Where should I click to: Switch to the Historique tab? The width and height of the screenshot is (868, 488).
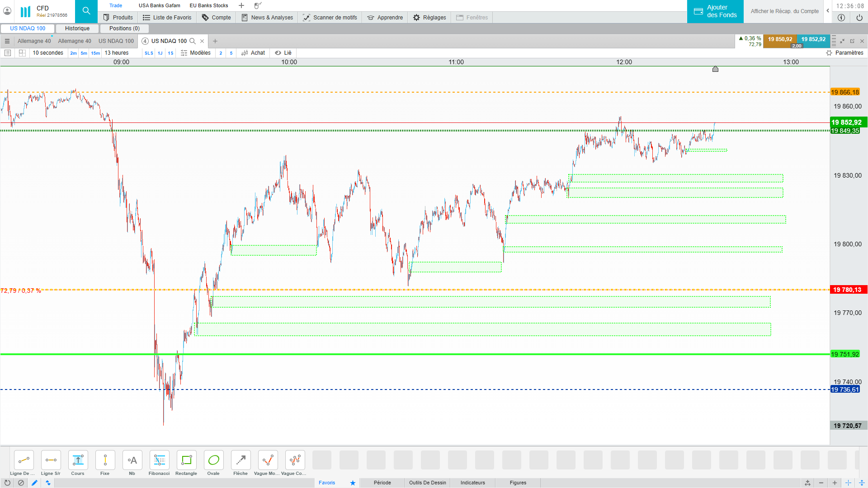click(77, 28)
